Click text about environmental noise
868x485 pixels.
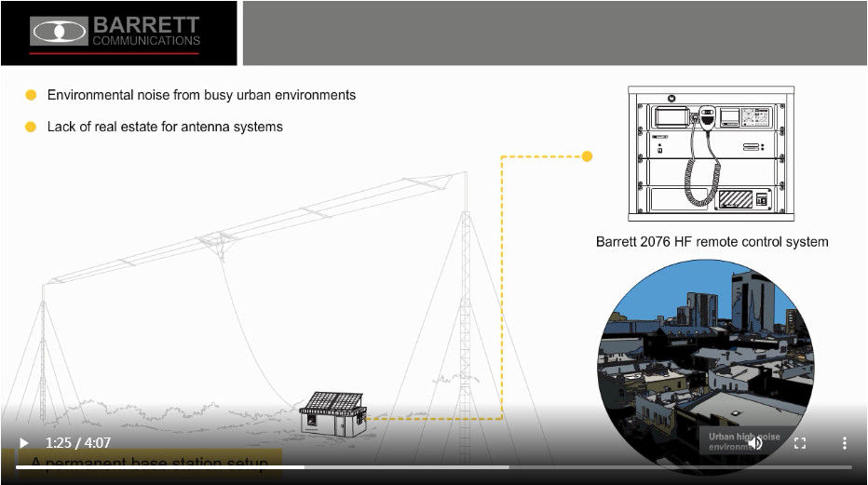pos(201,95)
